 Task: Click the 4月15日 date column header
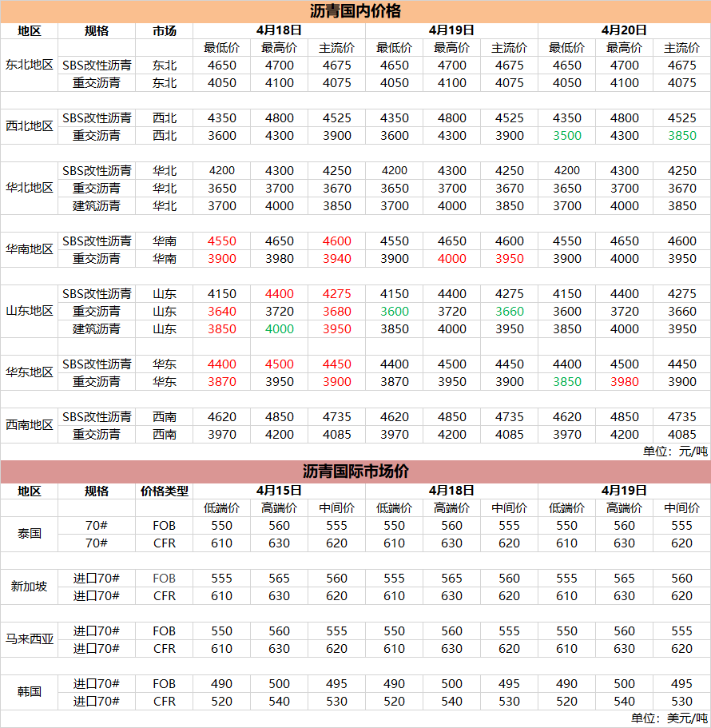[x=279, y=491]
